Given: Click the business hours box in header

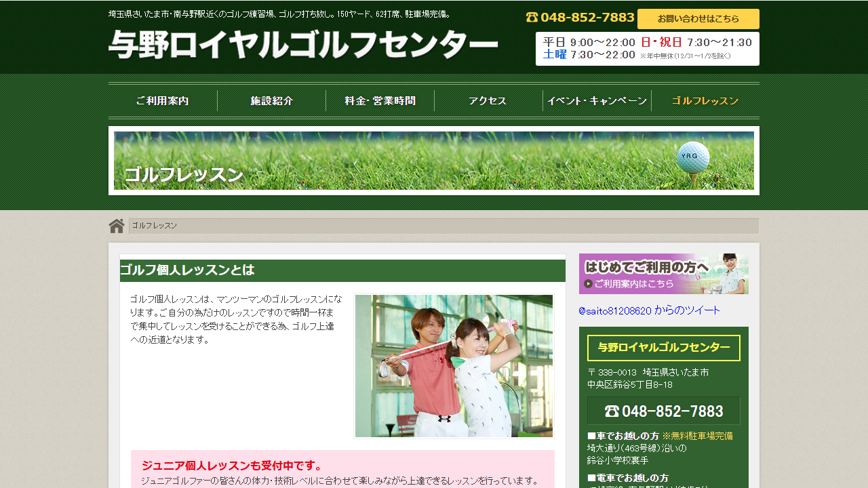Looking at the screenshot, I should pos(648,49).
